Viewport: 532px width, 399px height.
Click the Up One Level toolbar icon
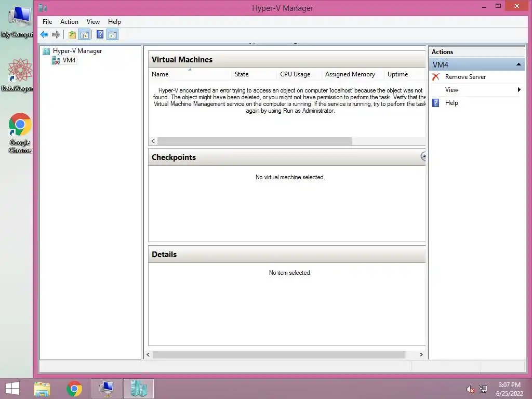pyautogui.click(x=72, y=34)
